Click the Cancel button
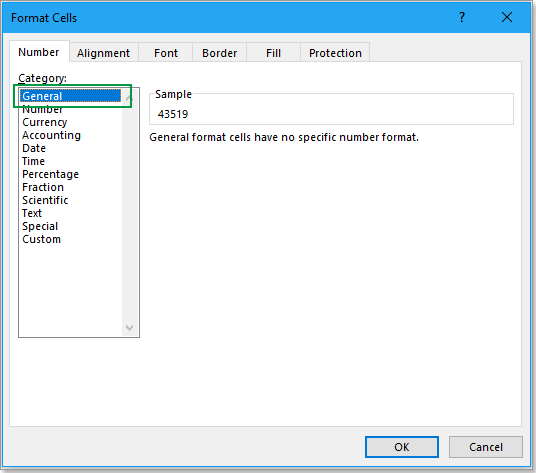536x473 pixels. pos(486,447)
